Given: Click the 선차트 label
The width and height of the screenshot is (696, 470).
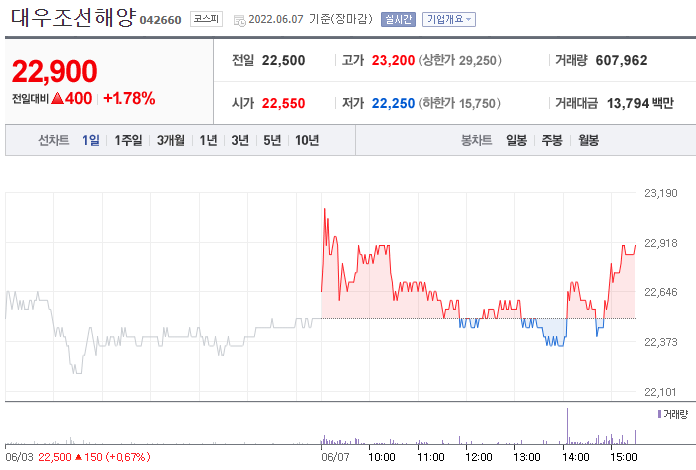Looking at the screenshot, I should coord(54,140).
